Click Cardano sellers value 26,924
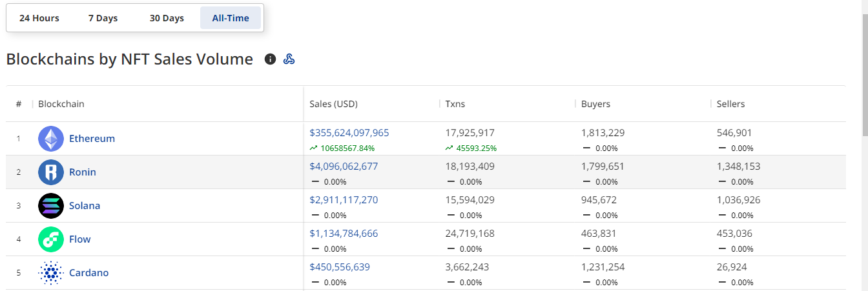 click(x=732, y=267)
